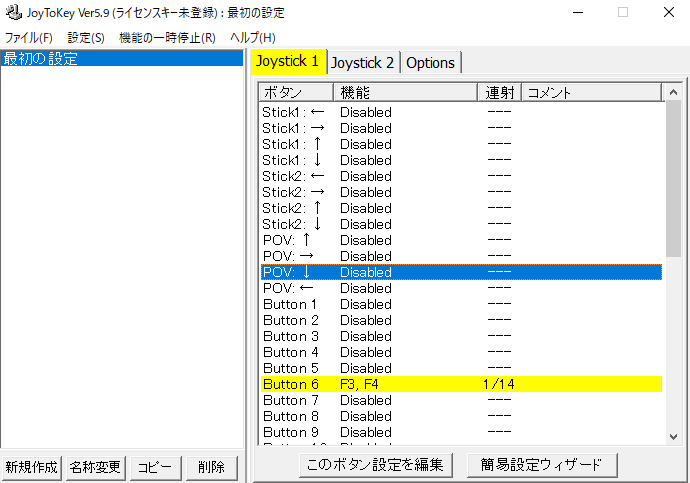Select the Button 5 row
Image resolution: width=690 pixels, height=483 pixels.
(x=461, y=368)
